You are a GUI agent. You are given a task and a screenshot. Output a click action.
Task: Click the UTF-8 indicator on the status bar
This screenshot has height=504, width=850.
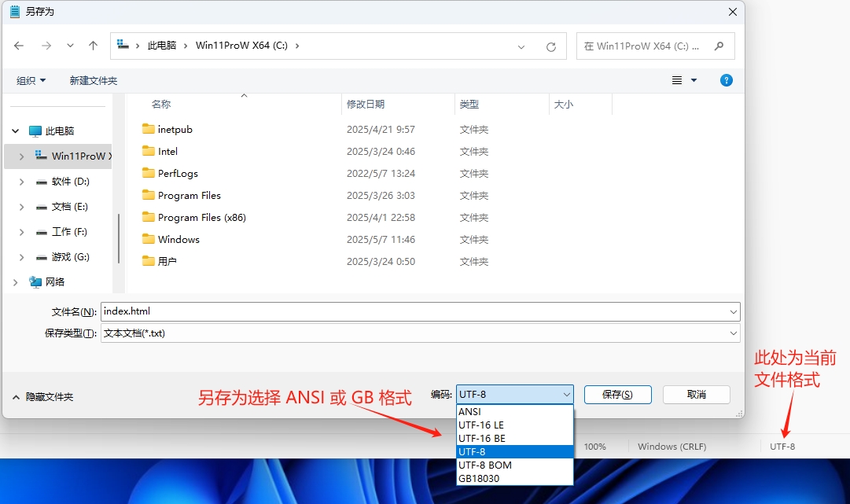[x=782, y=446]
